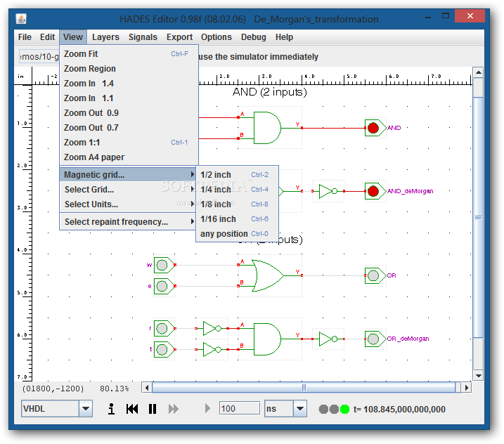Choose Zoom Out 0.7

pyautogui.click(x=129, y=128)
